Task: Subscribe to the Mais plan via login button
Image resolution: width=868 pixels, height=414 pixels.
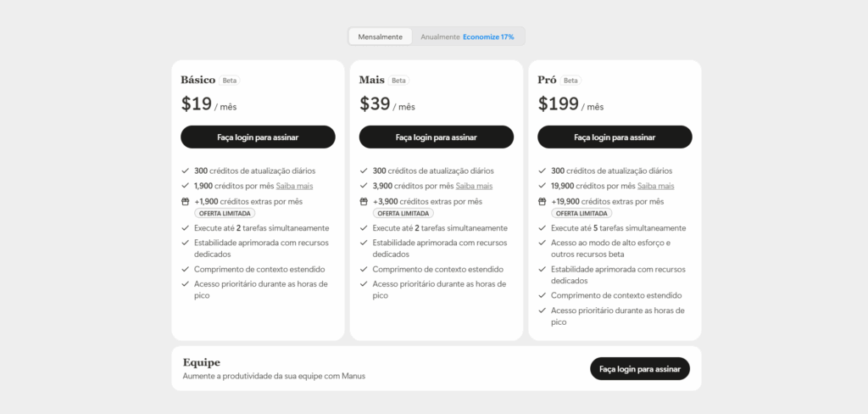Action: [x=437, y=137]
